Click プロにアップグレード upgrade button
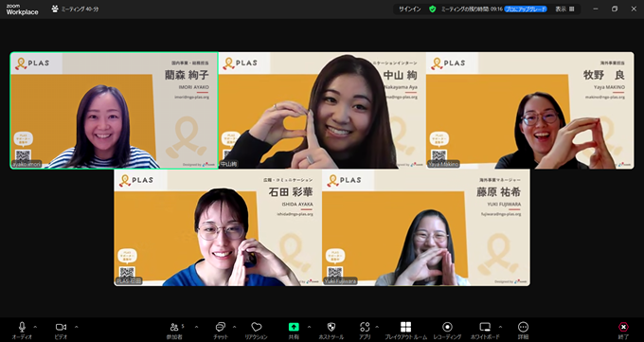 (x=526, y=9)
